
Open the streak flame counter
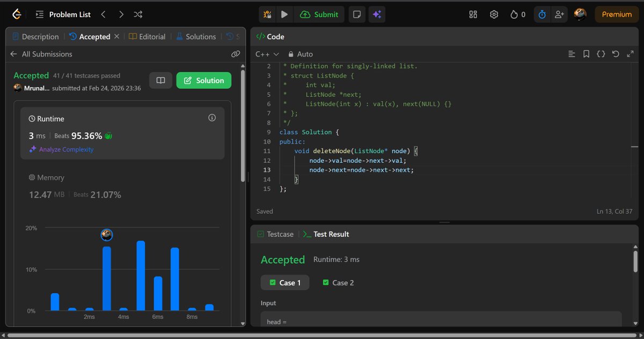[x=517, y=15]
